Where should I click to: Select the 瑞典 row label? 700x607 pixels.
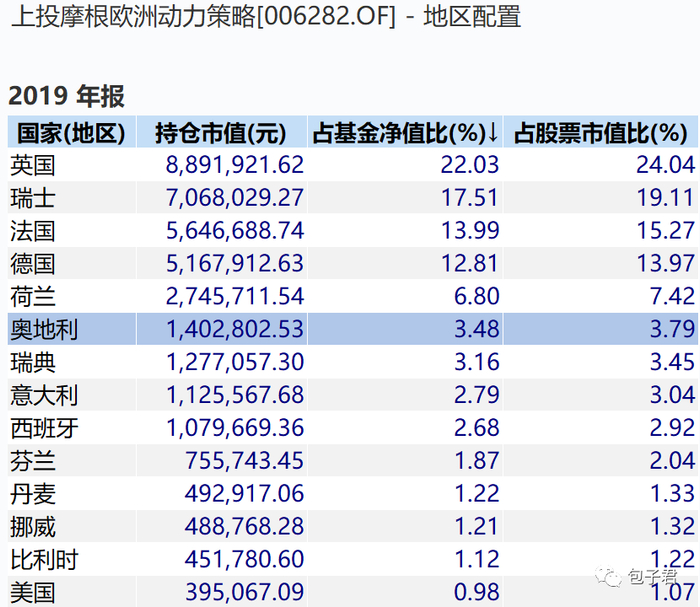pyautogui.click(x=33, y=362)
